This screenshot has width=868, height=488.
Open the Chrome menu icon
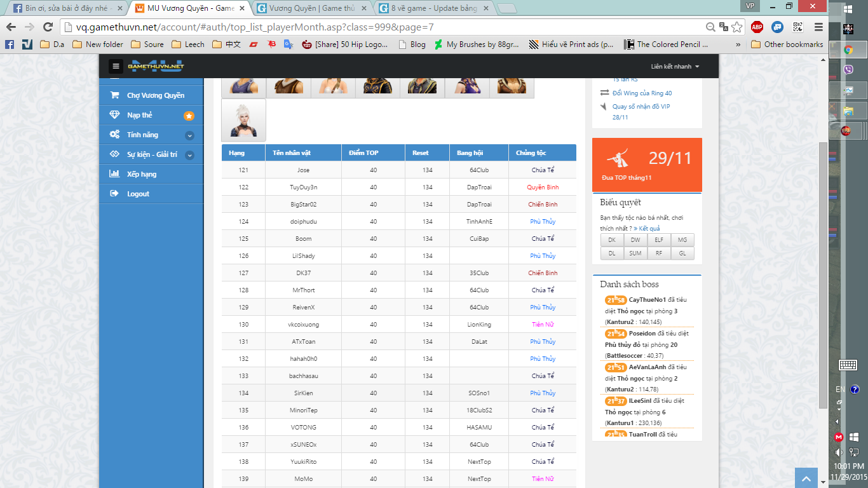click(x=818, y=27)
